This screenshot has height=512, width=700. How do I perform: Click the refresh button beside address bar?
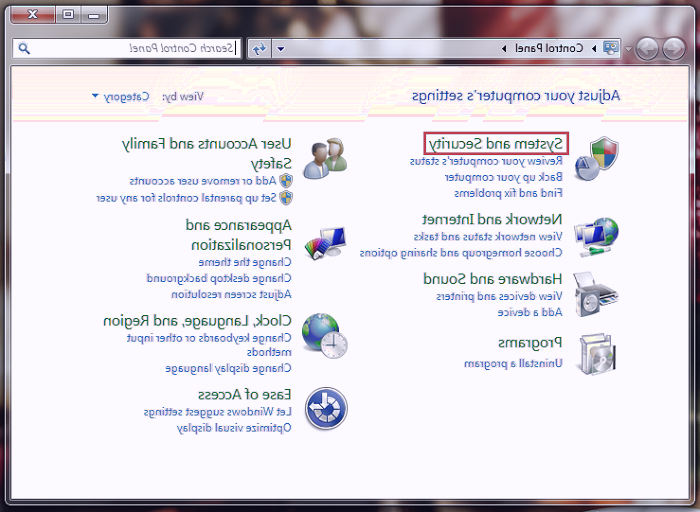point(259,48)
